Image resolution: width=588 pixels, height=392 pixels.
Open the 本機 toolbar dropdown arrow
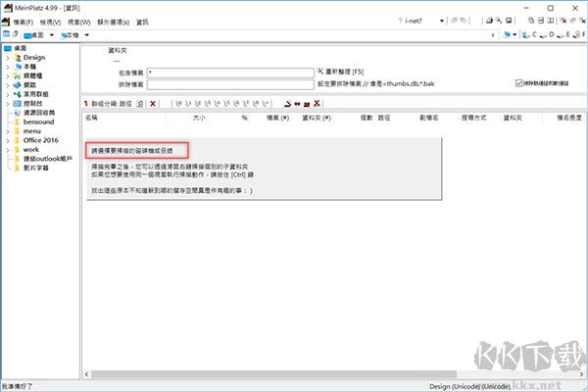pos(86,35)
